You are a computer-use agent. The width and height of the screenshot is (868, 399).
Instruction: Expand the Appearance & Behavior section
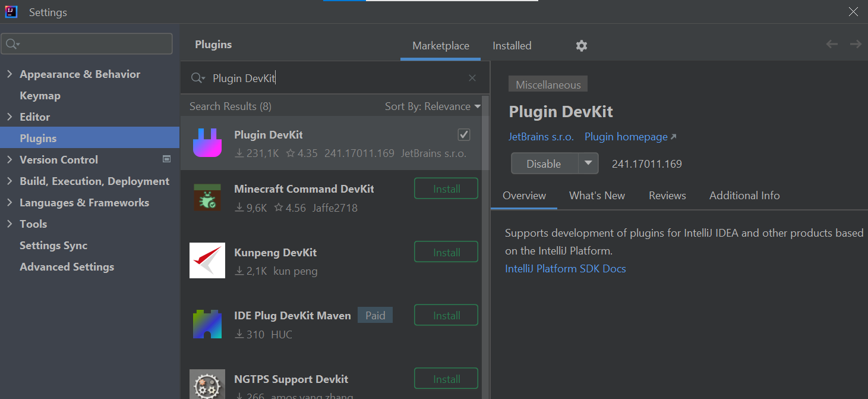point(10,74)
